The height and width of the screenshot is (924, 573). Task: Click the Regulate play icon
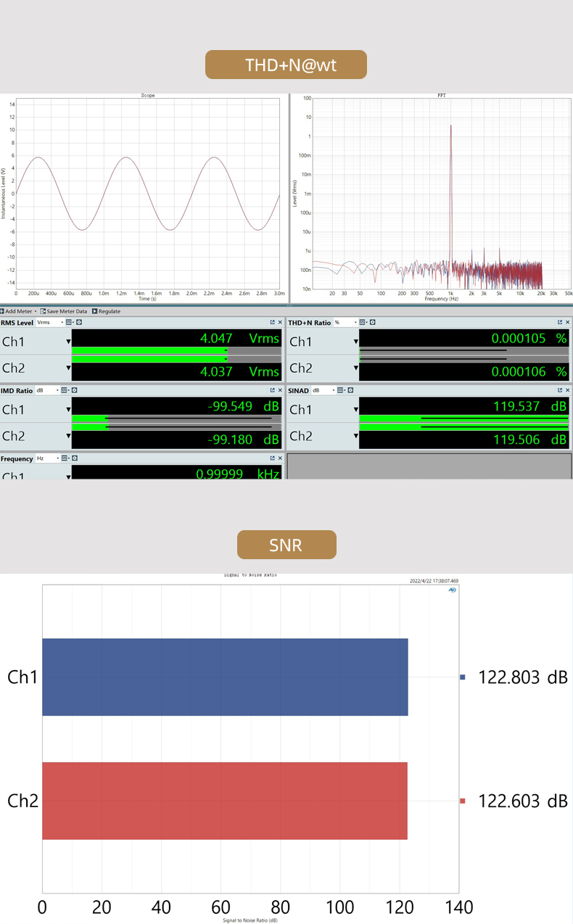(94, 311)
